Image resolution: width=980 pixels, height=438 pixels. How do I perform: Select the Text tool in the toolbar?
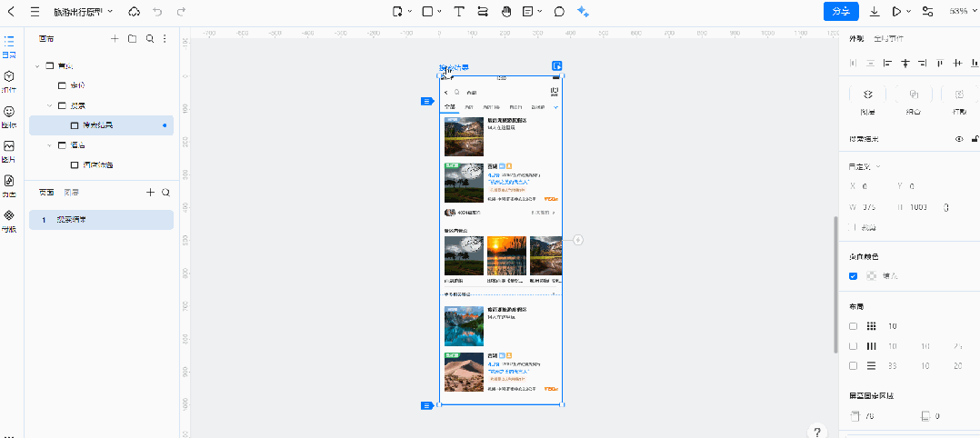(459, 12)
